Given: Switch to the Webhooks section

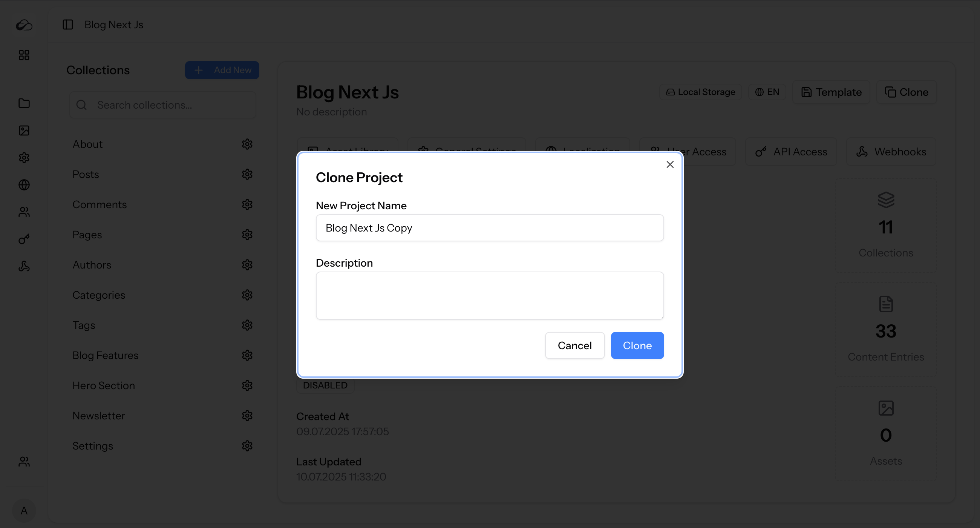Looking at the screenshot, I should click(x=891, y=152).
